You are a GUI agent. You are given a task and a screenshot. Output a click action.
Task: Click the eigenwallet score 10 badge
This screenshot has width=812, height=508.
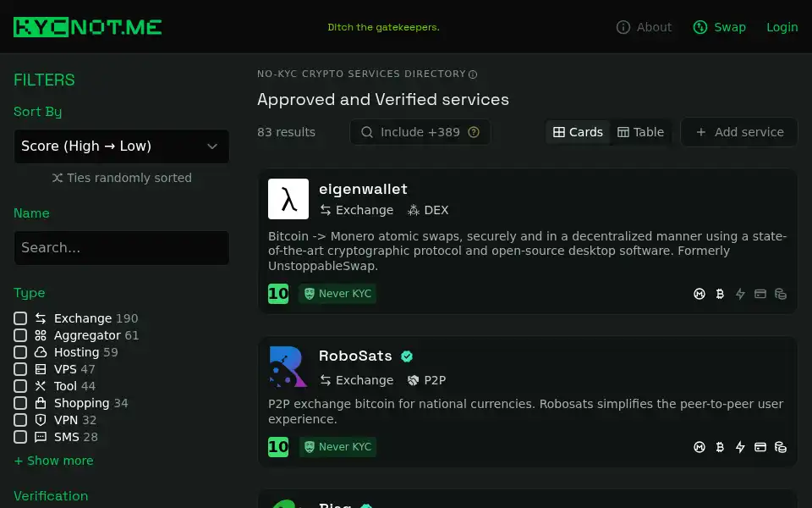tap(278, 294)
